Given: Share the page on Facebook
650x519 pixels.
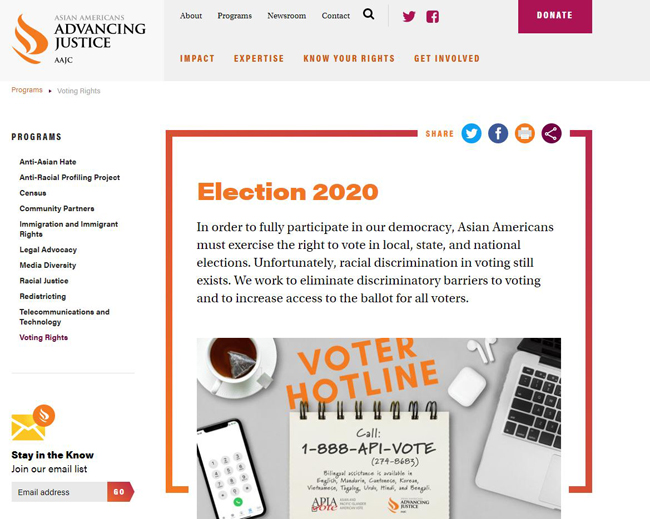Looking at the screenshot, I should [498, 133].
